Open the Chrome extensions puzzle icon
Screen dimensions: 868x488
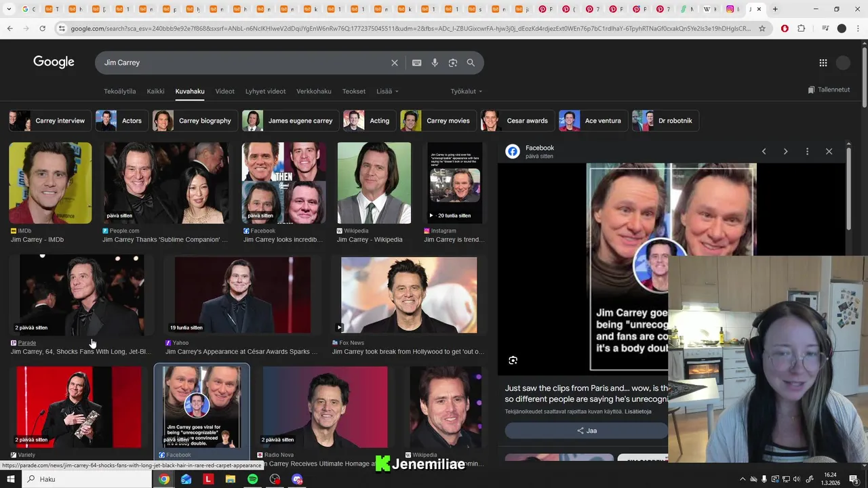pos(802,28)
